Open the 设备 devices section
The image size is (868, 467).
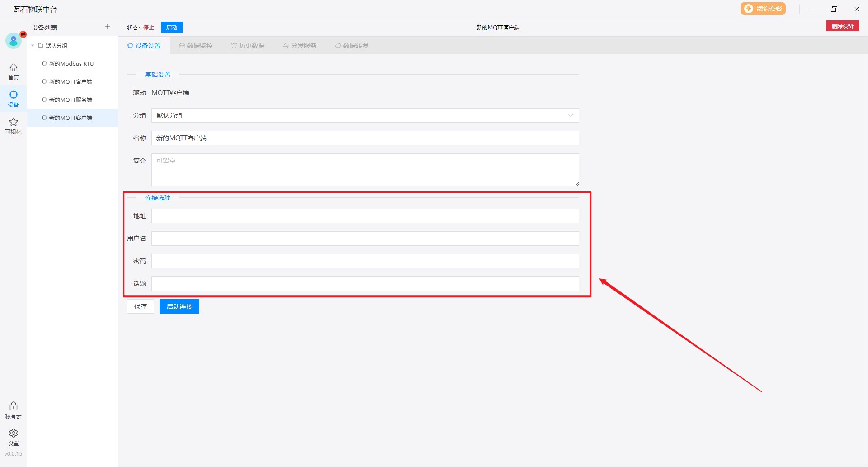pyautogui.click(x=14, y=99)
